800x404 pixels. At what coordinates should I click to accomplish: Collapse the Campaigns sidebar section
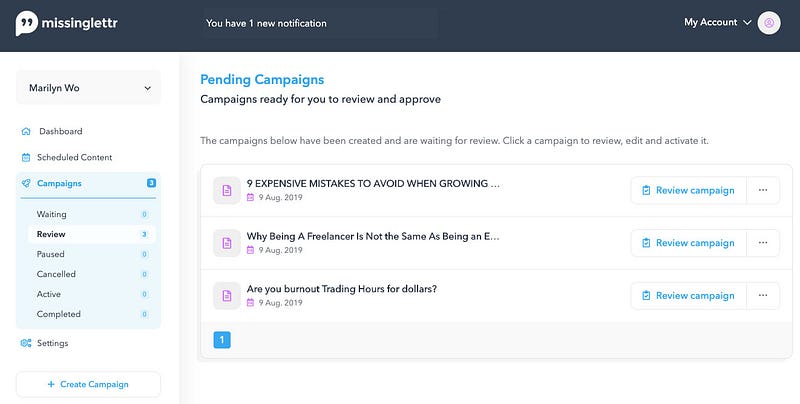[x=88, y=183]
